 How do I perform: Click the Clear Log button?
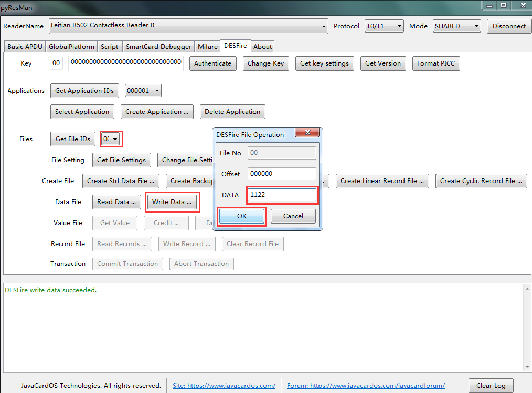[x=491, y=386]
